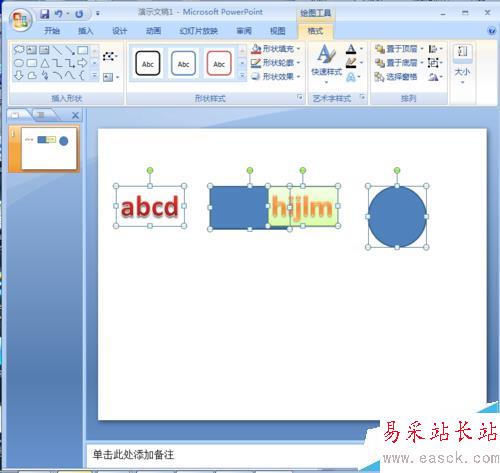Open the 幻灯片放映 ribbon tab
The width and height of the screenshot is (500, 473).
pyautogui.click(x=198, y=31)
